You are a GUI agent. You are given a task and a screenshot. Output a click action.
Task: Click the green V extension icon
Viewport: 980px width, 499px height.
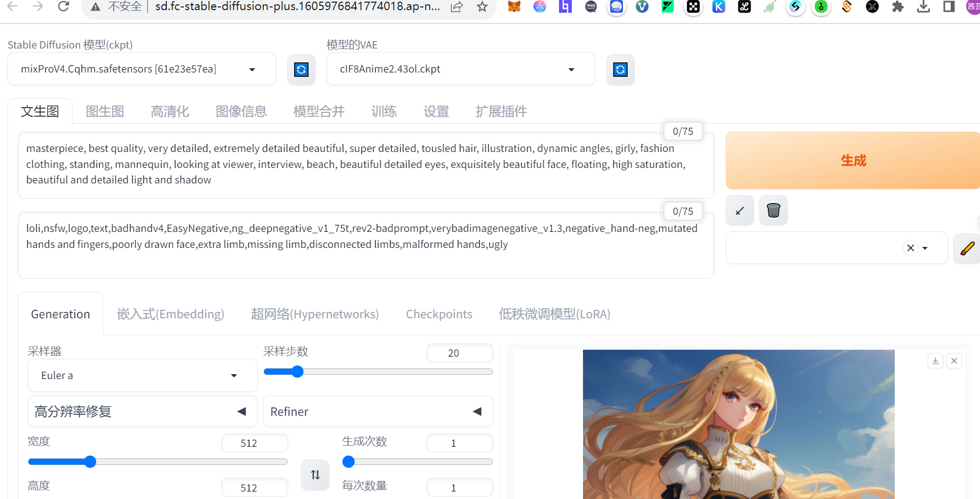coord(642,7)
